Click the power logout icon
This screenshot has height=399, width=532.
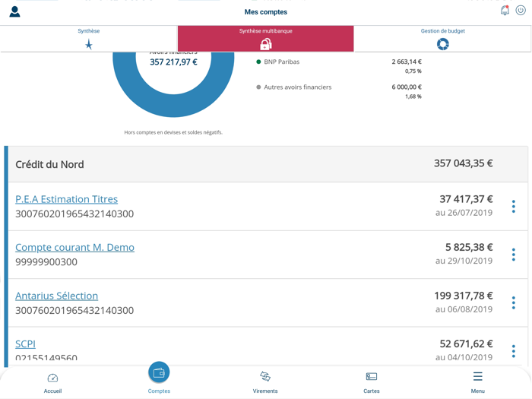click(x=521, y=11)
